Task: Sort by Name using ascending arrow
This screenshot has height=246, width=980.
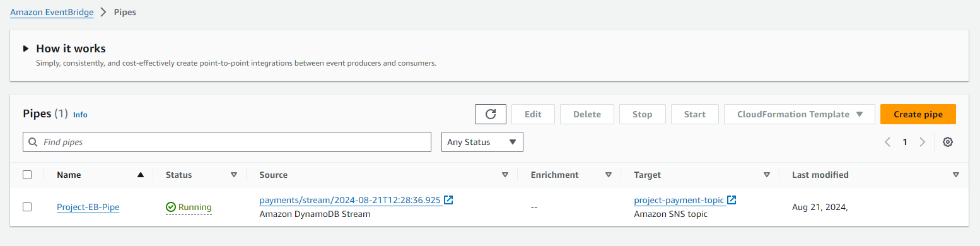Action: coord(141,175)
